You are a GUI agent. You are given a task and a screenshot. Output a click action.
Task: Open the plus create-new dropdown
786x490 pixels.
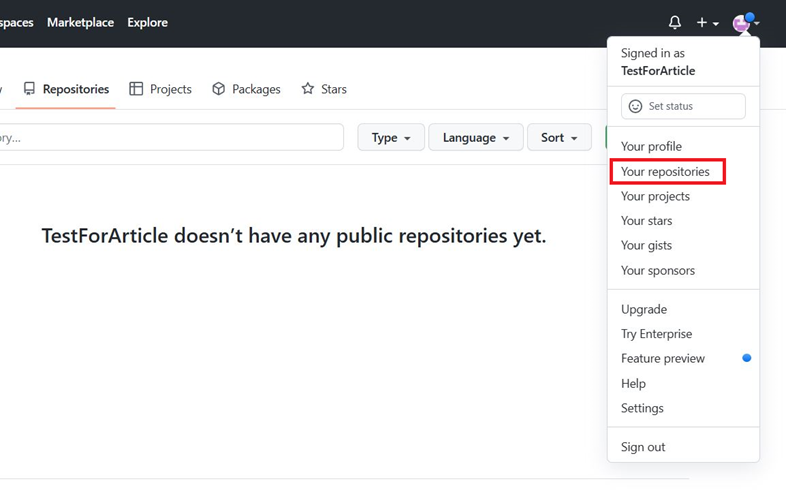coord(707,23)
